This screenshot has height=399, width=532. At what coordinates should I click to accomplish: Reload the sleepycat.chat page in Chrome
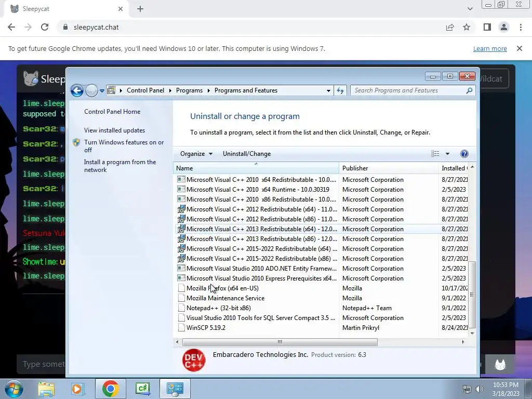(x=45, y=27)
